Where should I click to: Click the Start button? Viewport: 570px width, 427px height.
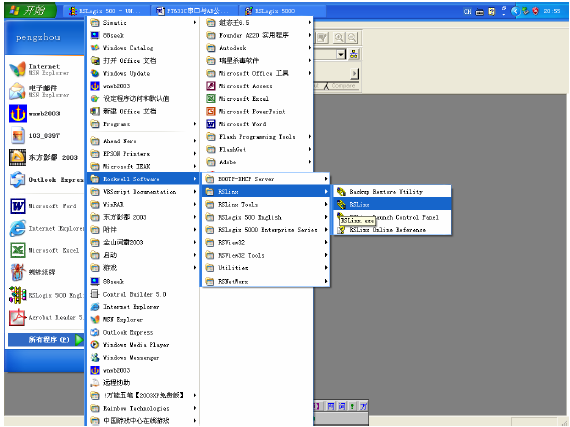pos(30,11)
